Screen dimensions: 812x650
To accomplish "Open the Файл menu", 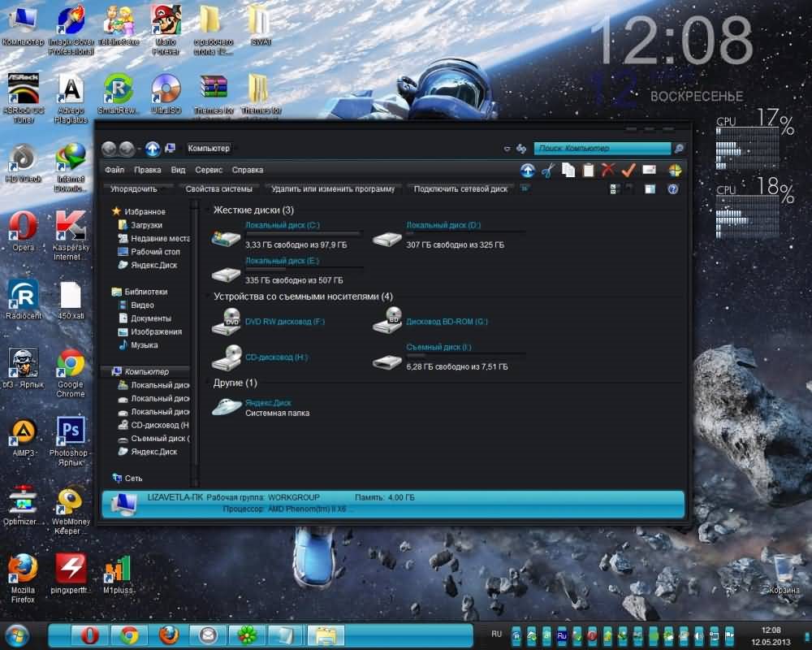I will pyautogui.click(x=114, y=170).
